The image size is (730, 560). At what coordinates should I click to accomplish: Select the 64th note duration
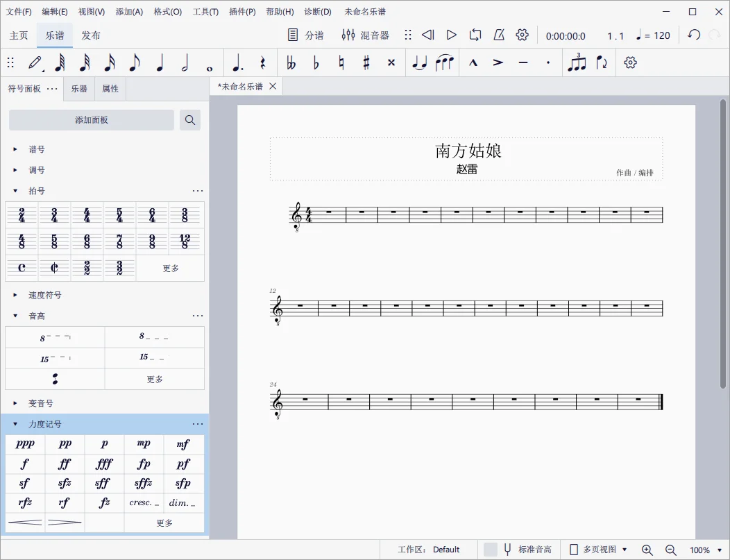click(60, 62)
